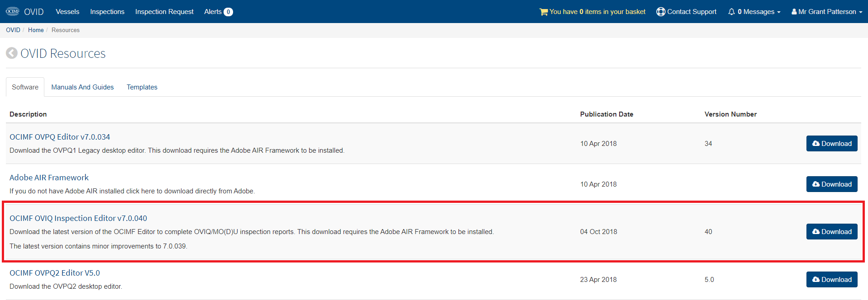
Task: Click the Home breadcrumb link
Action: [36, 30]
